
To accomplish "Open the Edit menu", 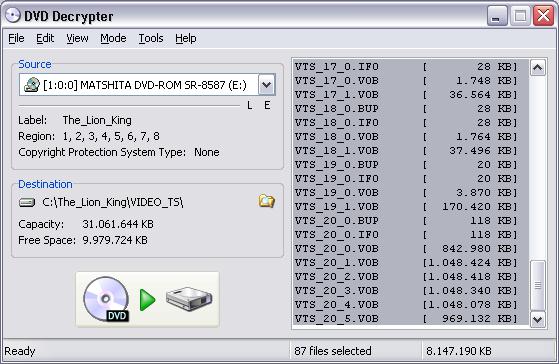I will [45, 38].
